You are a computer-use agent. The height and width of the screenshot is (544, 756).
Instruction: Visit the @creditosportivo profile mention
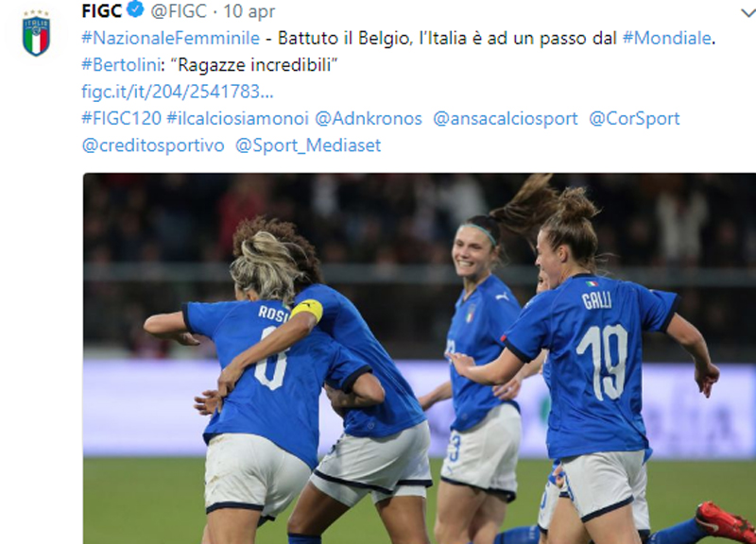pyautogui.click(x=153, y=145)
